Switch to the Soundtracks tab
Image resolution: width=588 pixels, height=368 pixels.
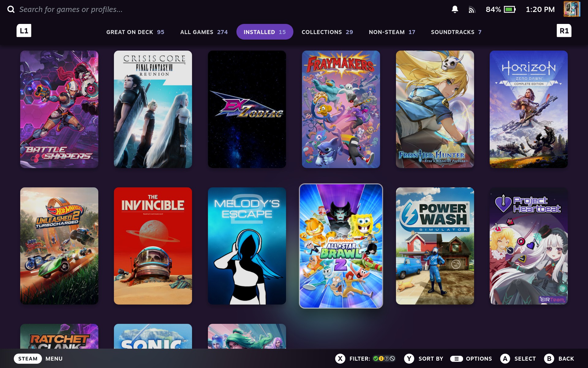(x=456, y=32)
